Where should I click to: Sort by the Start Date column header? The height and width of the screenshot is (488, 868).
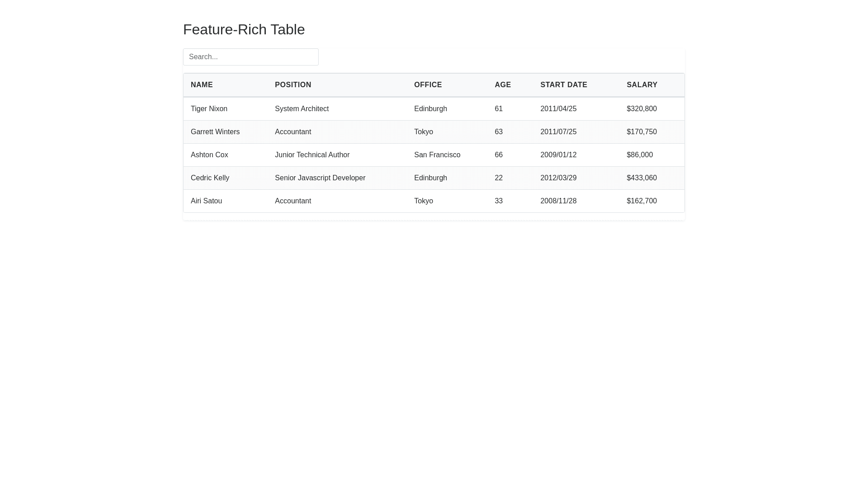[563, 85]
